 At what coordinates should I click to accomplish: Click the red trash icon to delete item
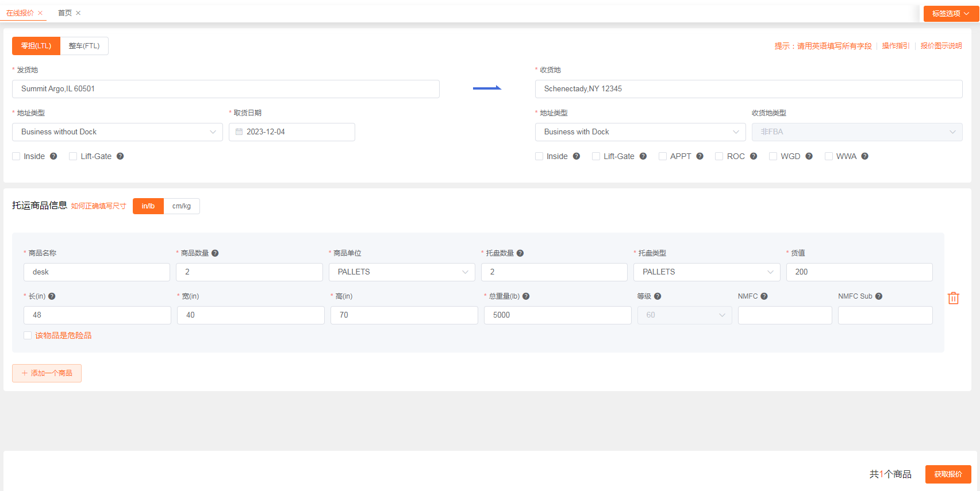[953, 298]
